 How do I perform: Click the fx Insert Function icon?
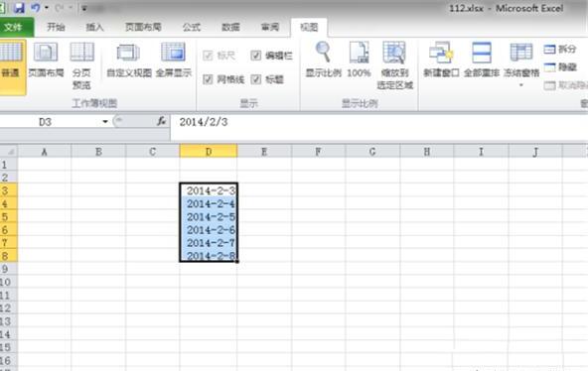pyautogui.click(x=161, y=121)
